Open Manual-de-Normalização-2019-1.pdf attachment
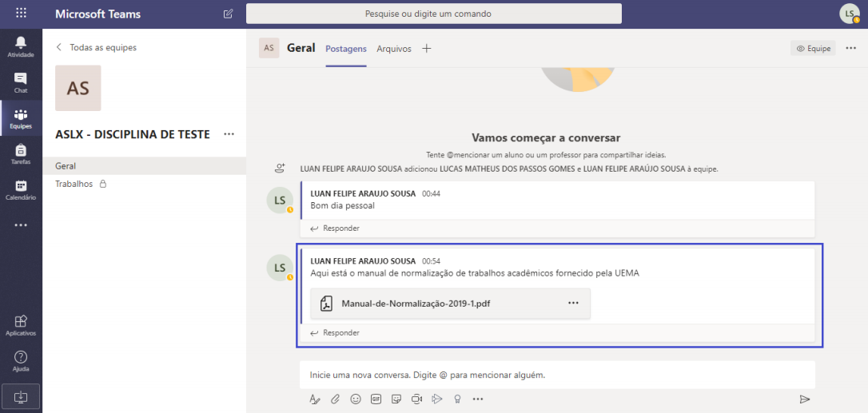 pos(451,303)
